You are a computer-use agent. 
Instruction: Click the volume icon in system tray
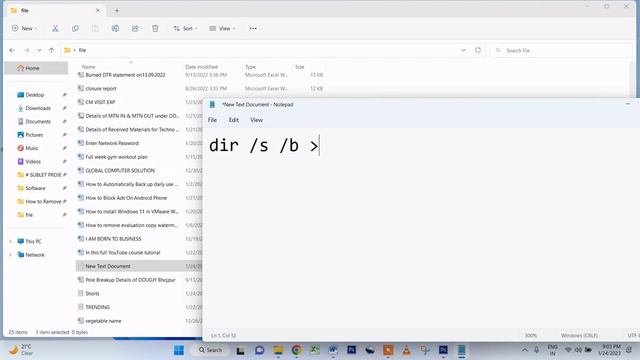[578, 350]
